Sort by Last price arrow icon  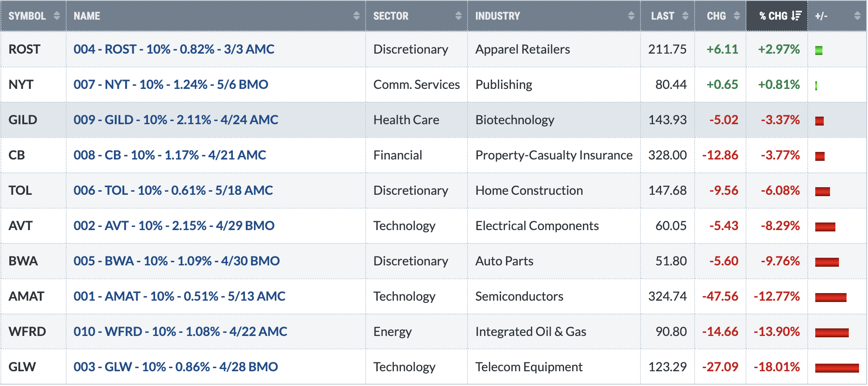(685, 16)
